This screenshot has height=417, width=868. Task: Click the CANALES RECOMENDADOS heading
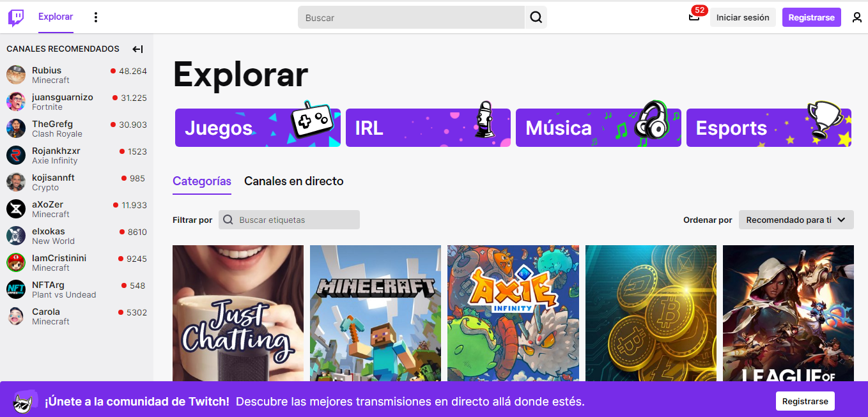[x=63, y=49]
